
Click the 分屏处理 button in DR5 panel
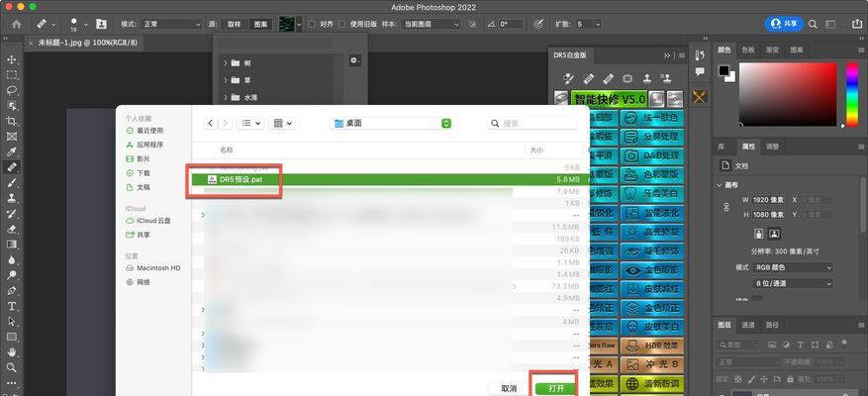[651, 137]
